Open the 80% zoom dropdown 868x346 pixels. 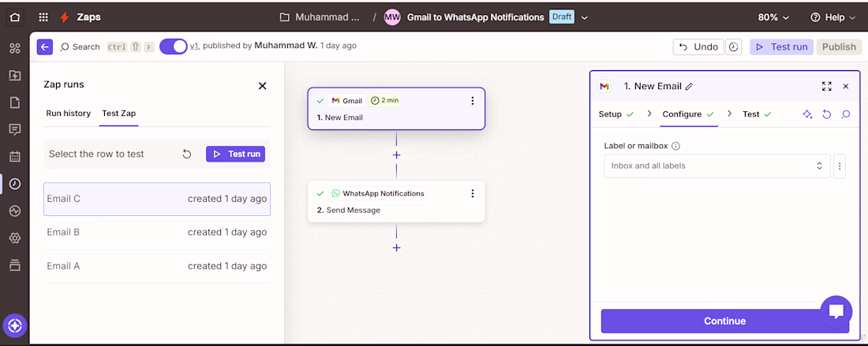[x=773, y=17]
